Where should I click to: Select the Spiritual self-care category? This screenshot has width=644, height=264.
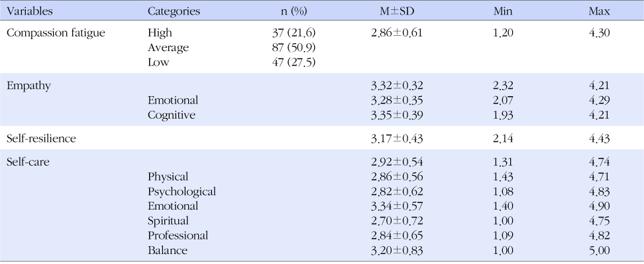[x=168, y=221]
